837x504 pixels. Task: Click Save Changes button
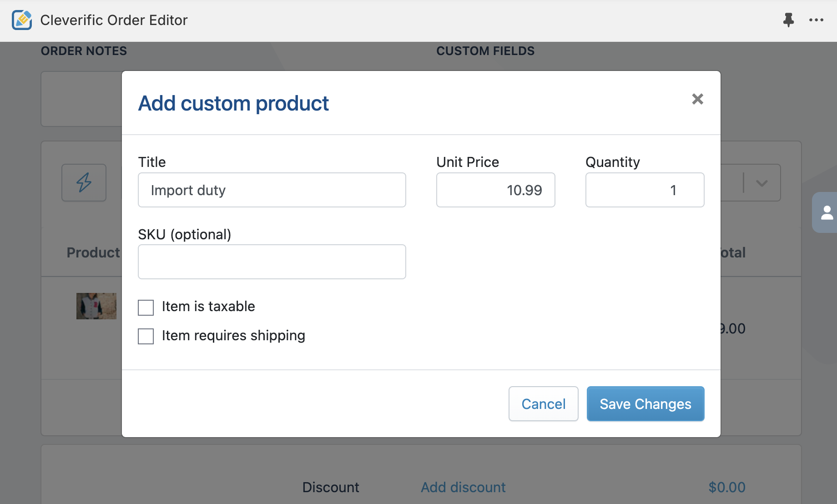tap(645, 404)
